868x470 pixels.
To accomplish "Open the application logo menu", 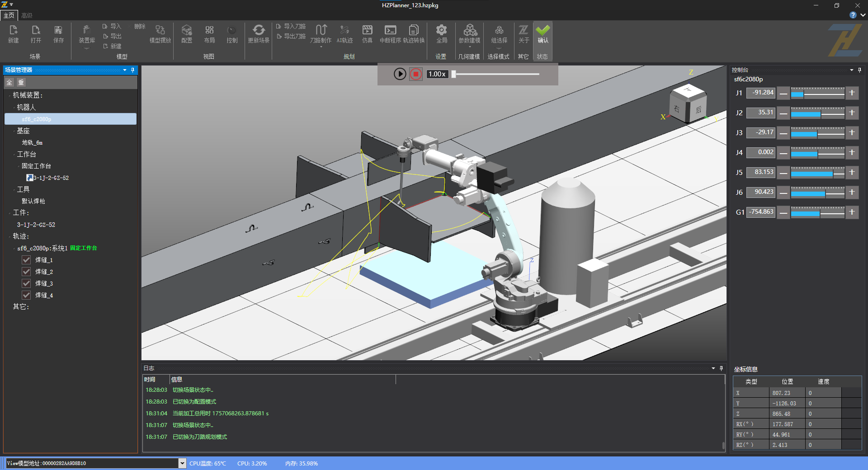I will point(5,5).
